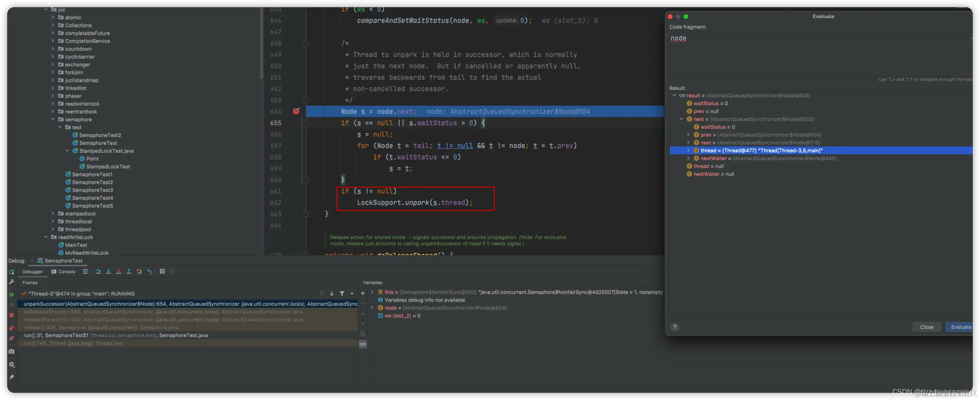This screenshot has width=980, height=400.
Task: Open the debug panel gear settings
Action: 12,365
